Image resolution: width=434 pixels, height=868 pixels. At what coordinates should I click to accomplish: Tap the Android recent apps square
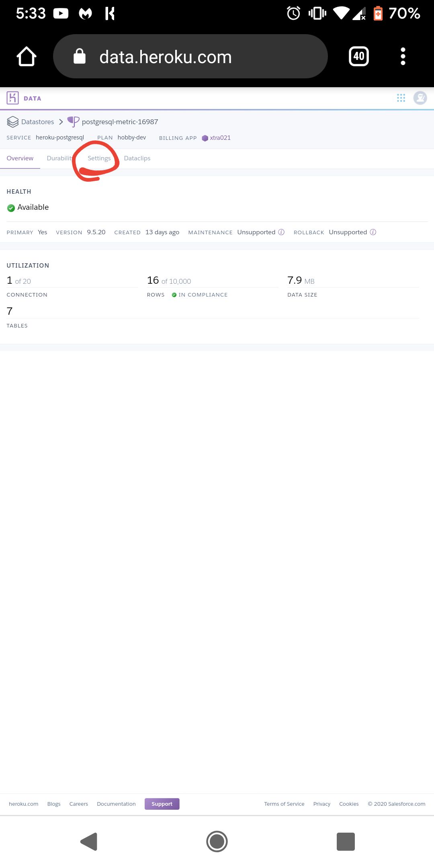[x=346, y=841]
